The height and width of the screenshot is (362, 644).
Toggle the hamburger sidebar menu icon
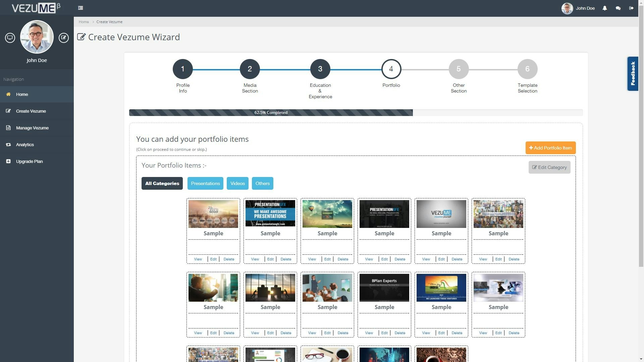tap(80, 8)
